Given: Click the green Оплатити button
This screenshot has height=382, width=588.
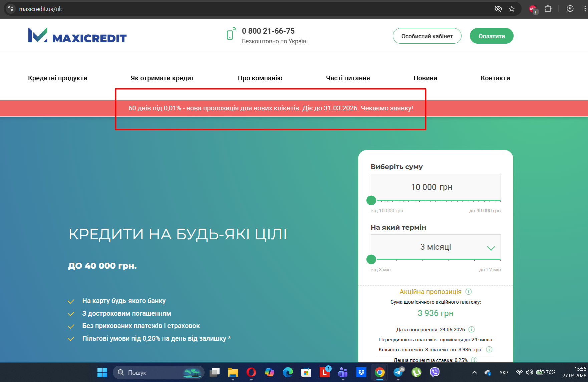Looking at the screenshot, I should point(492,36).
